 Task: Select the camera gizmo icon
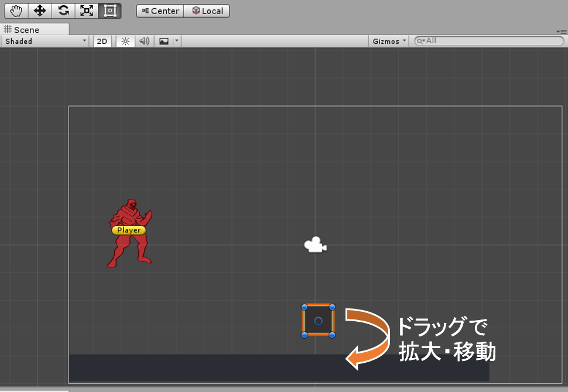[316, 245]
